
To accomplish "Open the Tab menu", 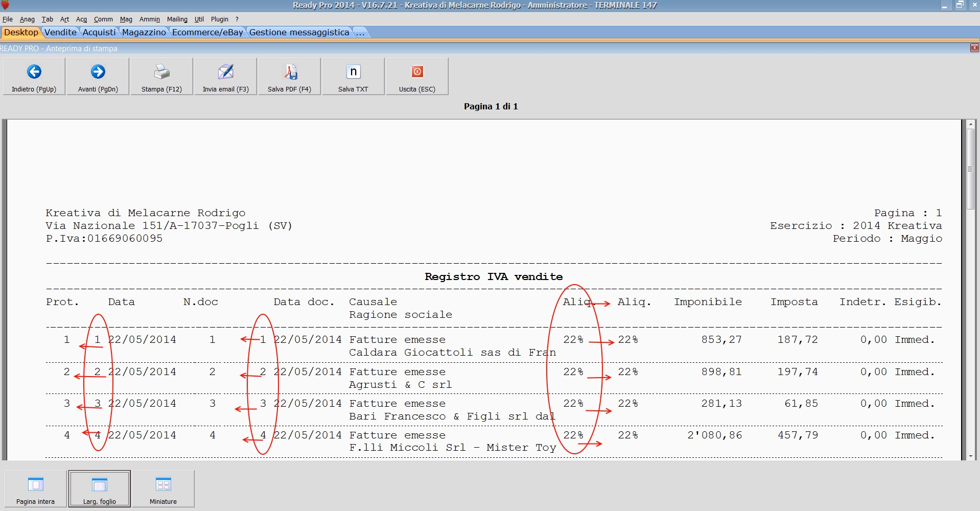I will click(48, 19).
